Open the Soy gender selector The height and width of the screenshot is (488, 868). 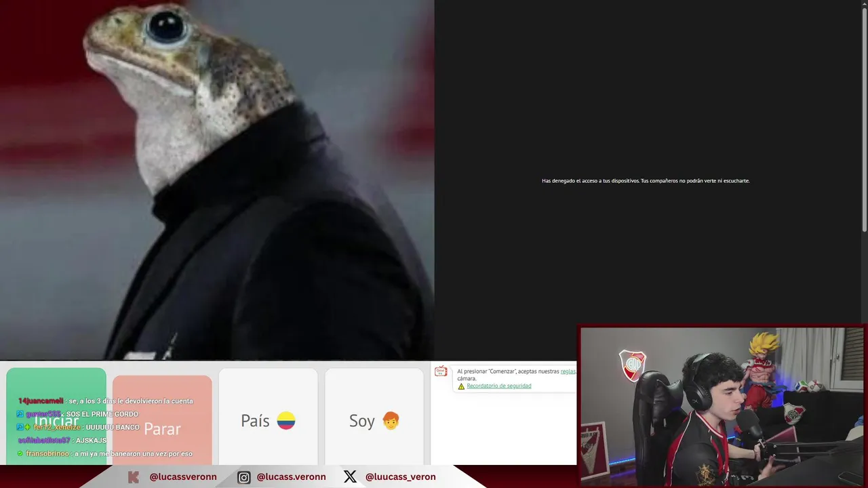pos(374,416)
